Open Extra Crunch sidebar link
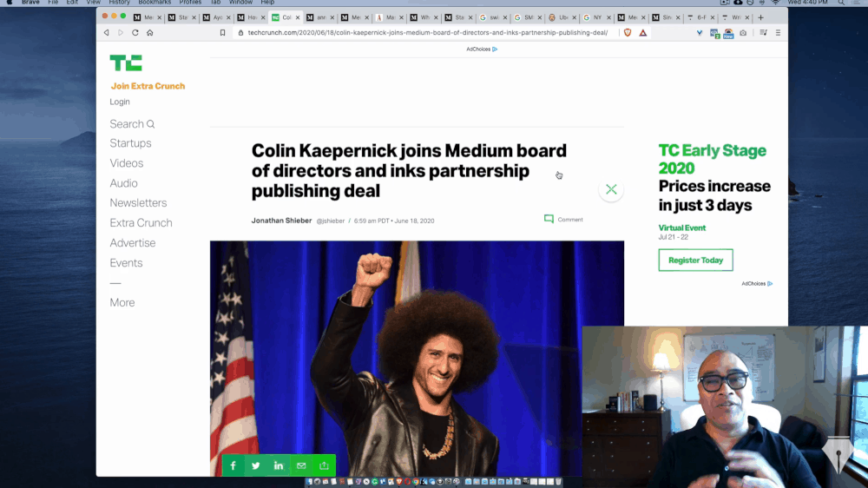Screen dimensions: 868x488 [141, 222]
